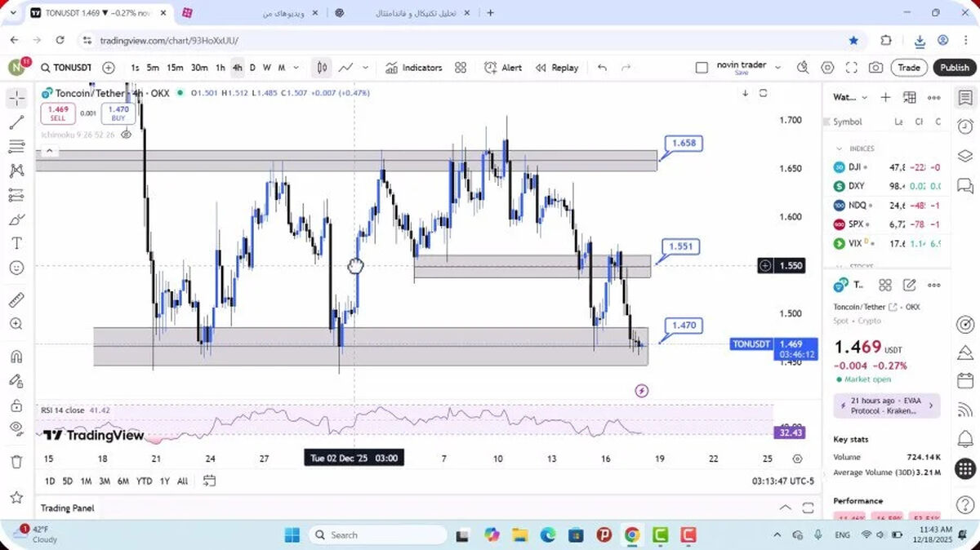Click the TONUSDT symbol search

66,68
